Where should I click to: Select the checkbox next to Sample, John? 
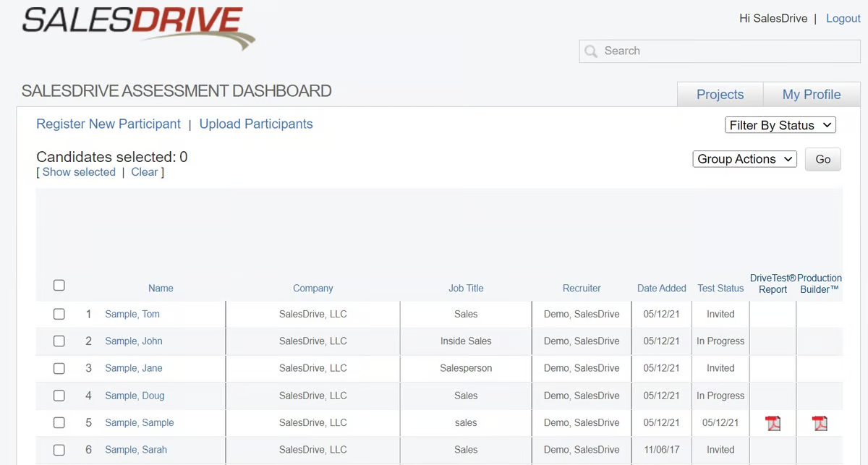(x=59, y=341)
